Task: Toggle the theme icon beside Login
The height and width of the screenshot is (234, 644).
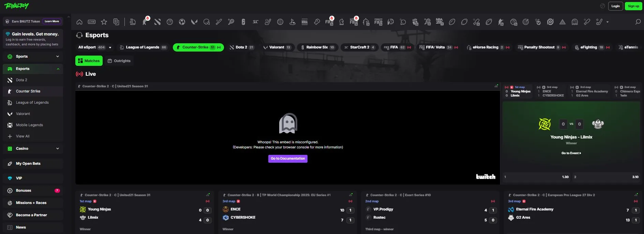Action: (x=602, y=6)
